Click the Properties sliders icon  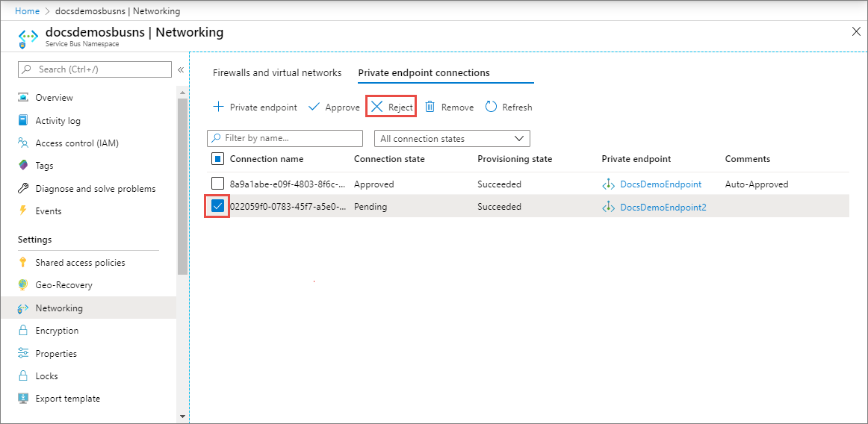(x=22, y=353)
